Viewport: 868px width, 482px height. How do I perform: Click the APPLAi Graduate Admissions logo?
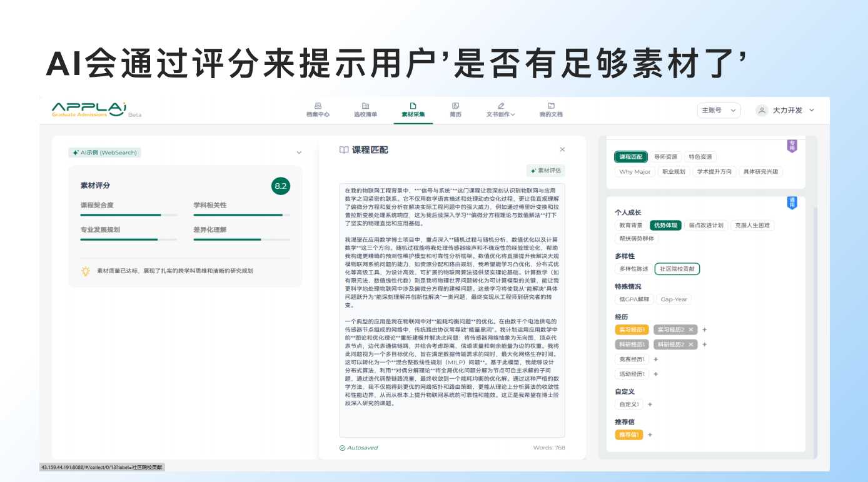click(89, 109)
